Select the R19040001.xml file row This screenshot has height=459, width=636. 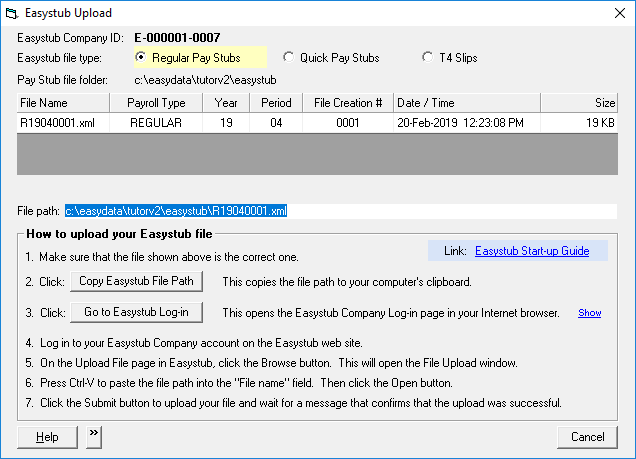coord(317,123)
